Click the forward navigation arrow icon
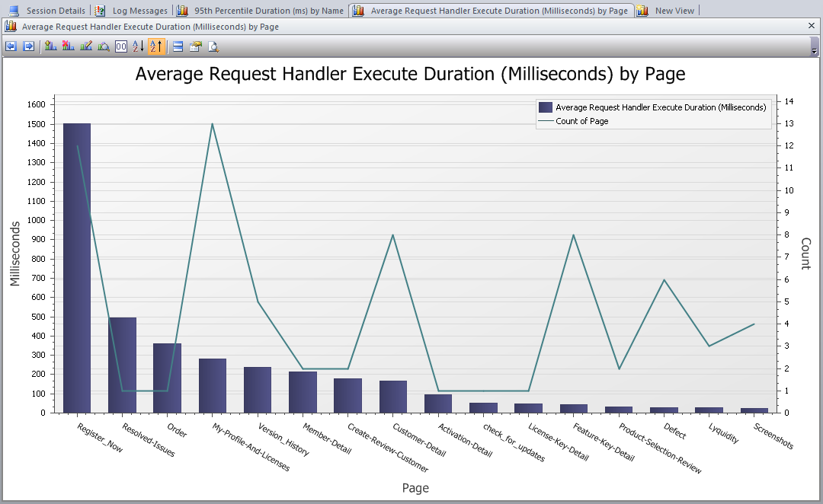Screen dimensions: 823x504 (x=28, y=46)
